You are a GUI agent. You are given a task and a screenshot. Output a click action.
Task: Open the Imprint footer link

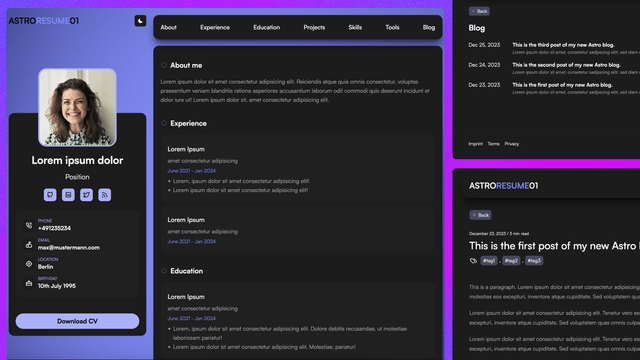(x=475, y=144)
